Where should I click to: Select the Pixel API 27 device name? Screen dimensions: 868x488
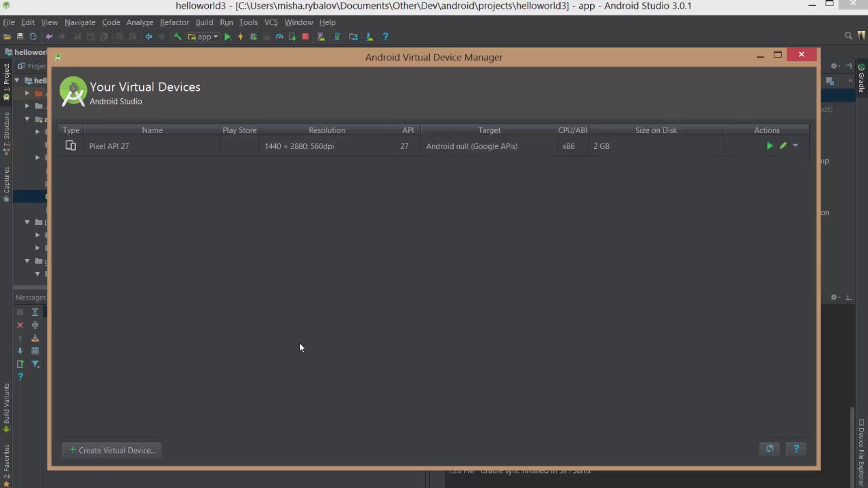click(108, 146)
